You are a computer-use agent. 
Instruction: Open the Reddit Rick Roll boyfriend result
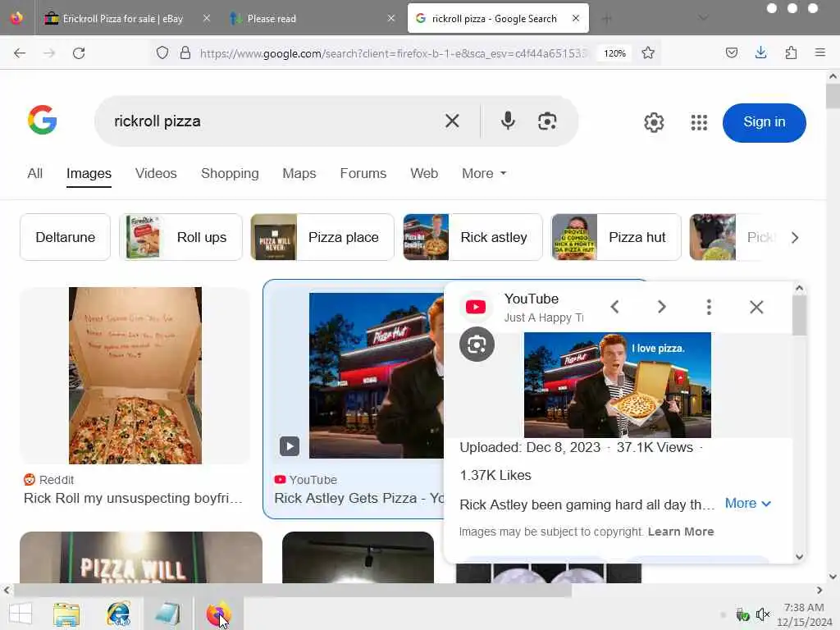(133, 498)
